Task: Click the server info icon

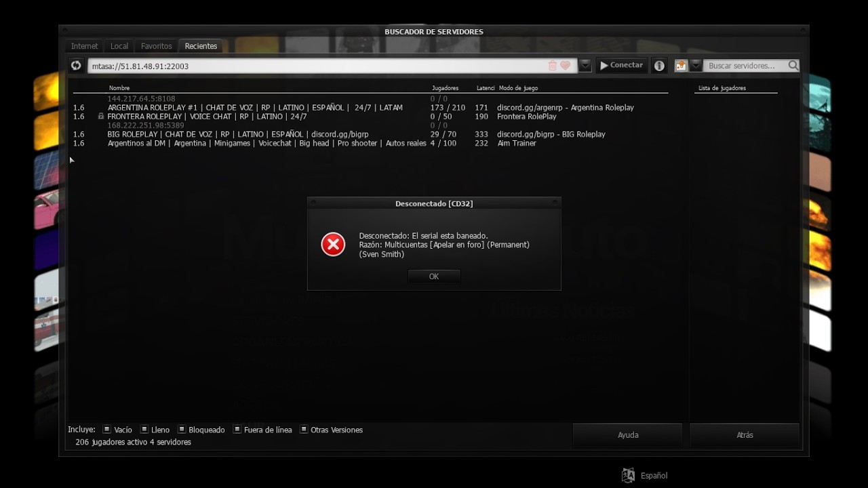Action: [x=659, y=66]
